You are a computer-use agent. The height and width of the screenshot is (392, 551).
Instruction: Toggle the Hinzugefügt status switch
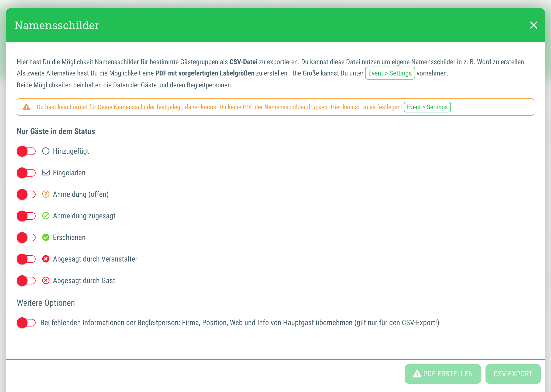(x=26, y=151)
